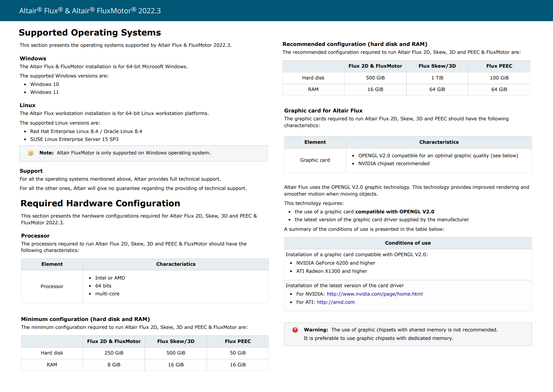The height and width of the screenshot is (392, 553).
Task: Click the Processor subsection heading
Action: pos(35,236)
